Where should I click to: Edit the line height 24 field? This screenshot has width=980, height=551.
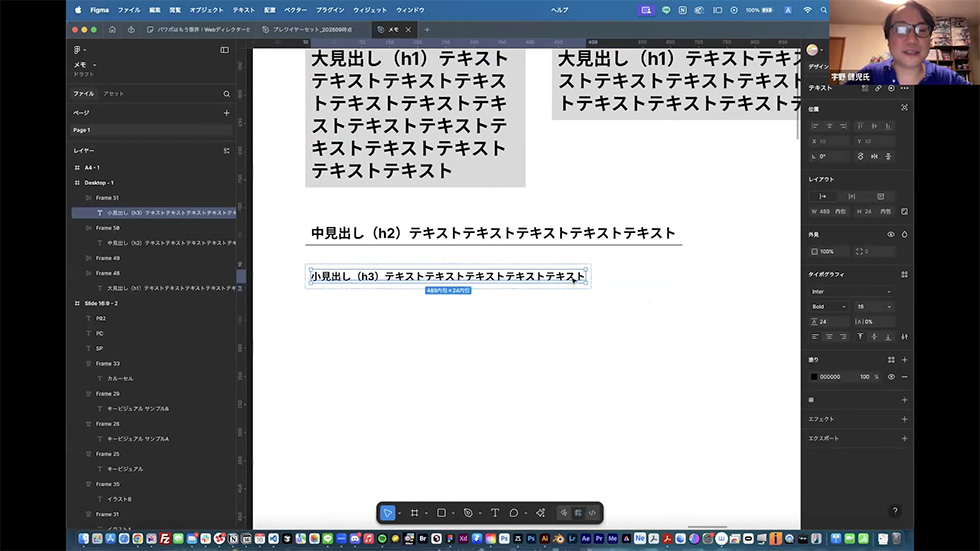(829, 322)
